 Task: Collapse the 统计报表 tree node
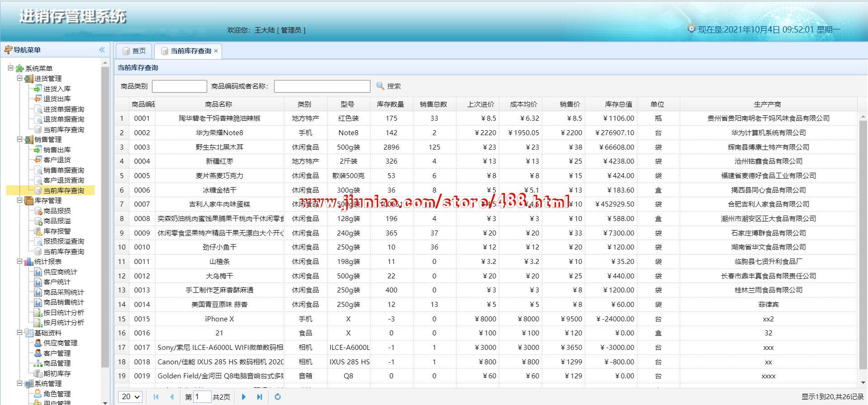pyautogui.click(x=19, y=261)
